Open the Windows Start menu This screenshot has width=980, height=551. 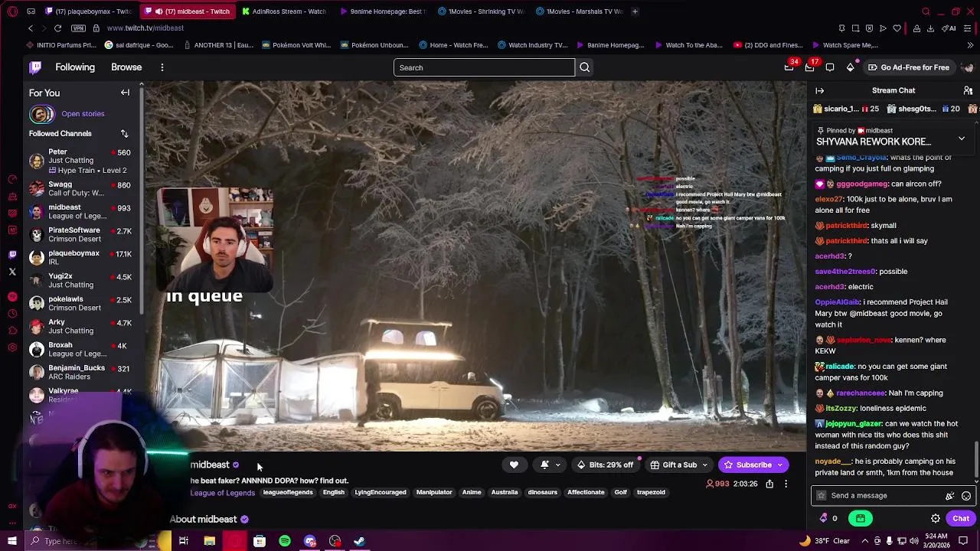[x=11, y=541]
